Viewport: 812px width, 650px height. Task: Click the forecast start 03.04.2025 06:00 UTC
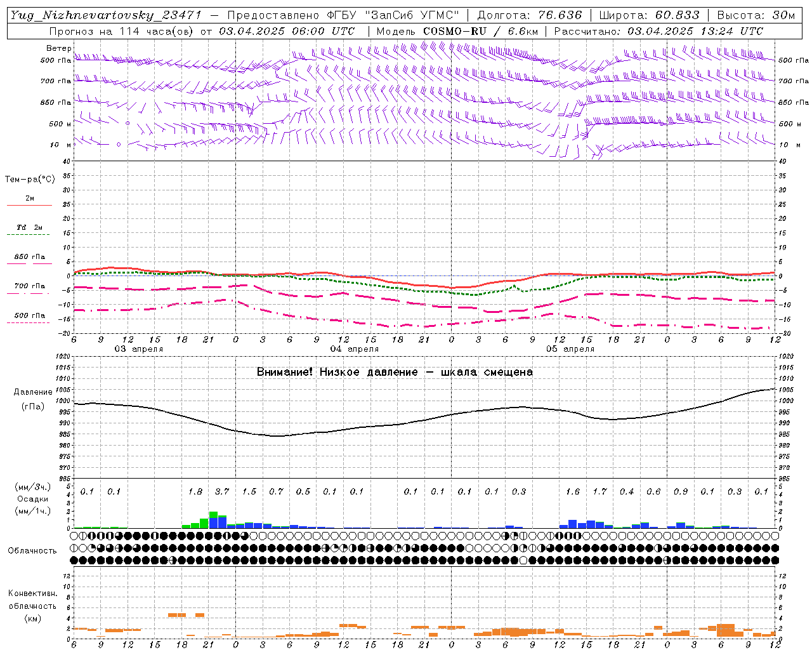pos(287,31)
